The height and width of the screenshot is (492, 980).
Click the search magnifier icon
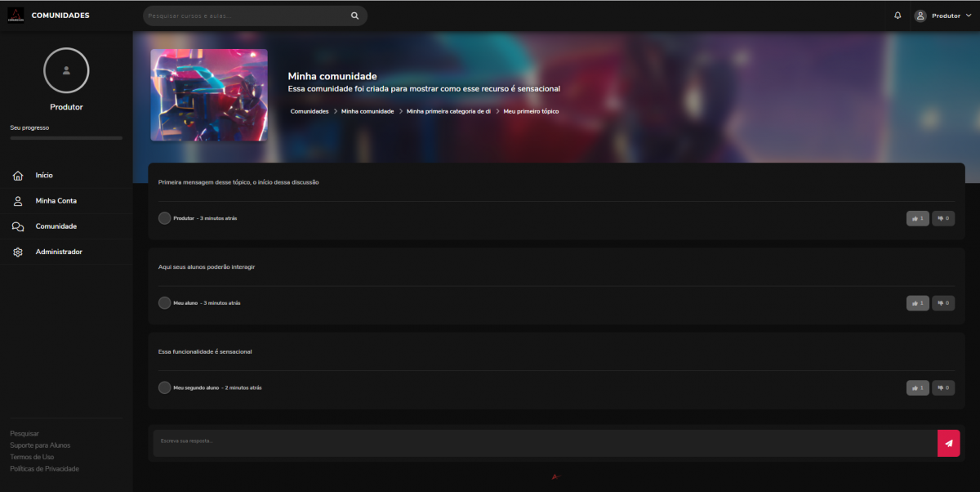tap(354, 16)
